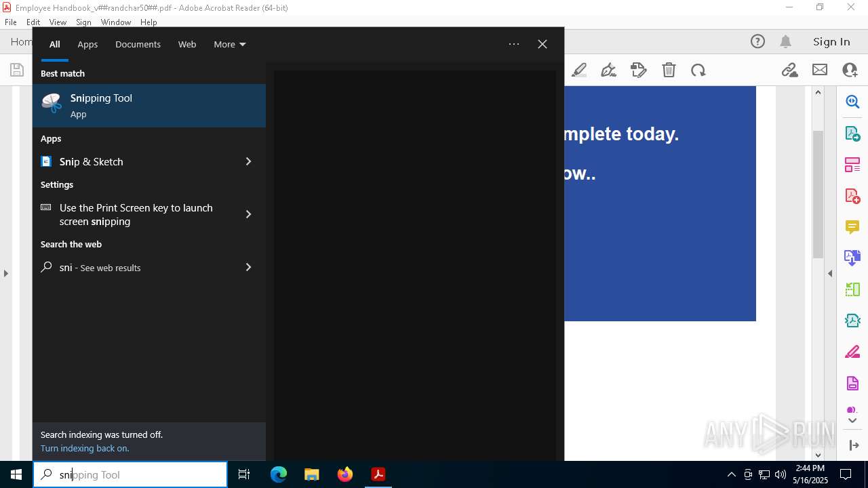
Task: Switch to the Web search tab
Action: [x=187, y=44]
